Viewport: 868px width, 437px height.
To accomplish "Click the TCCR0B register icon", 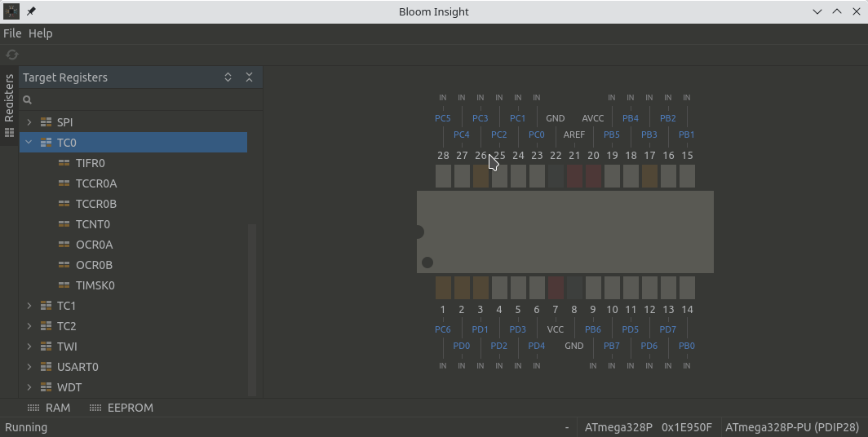I will (64, 204).
